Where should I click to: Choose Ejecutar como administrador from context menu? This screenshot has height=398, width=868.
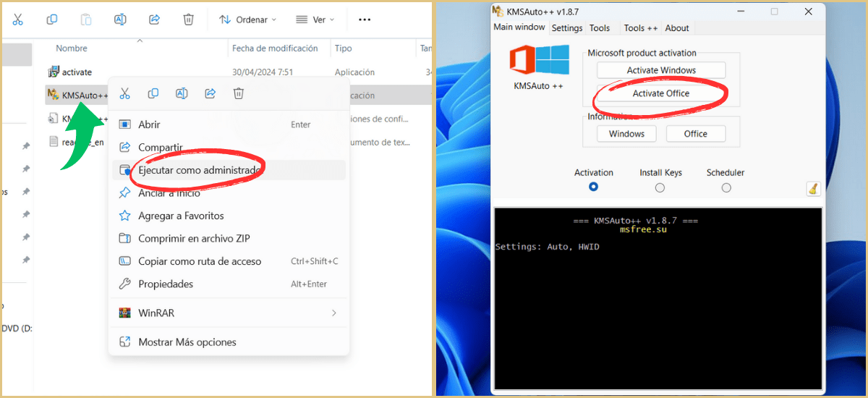199,170
